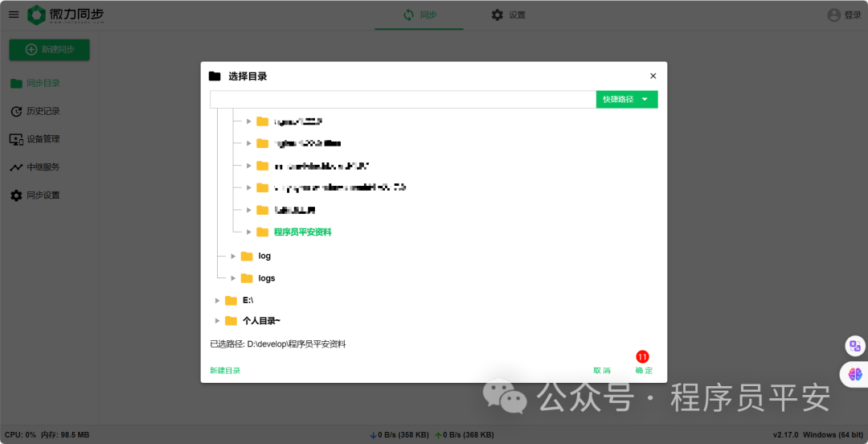Image resolution: width=868 pixels, height=444 pixels.
Task: Click the 中继服务 trend line icon
Action: (17, 166)
